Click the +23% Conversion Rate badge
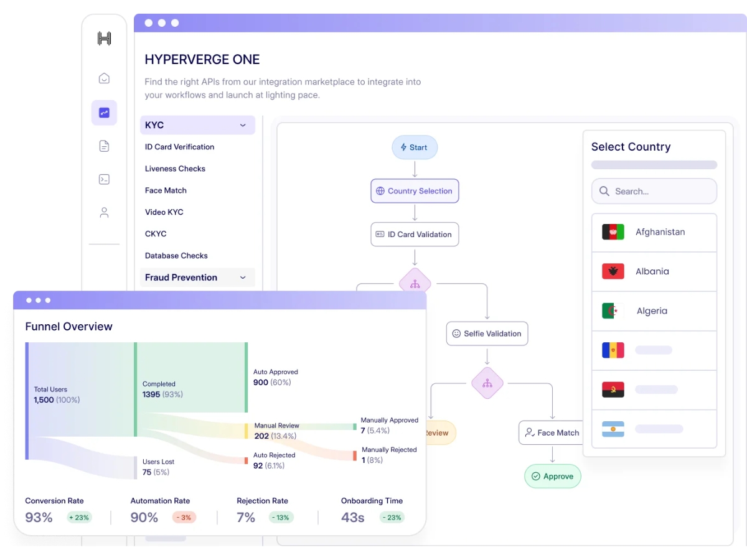Viewport: 747px width, 560px height. 79,517
